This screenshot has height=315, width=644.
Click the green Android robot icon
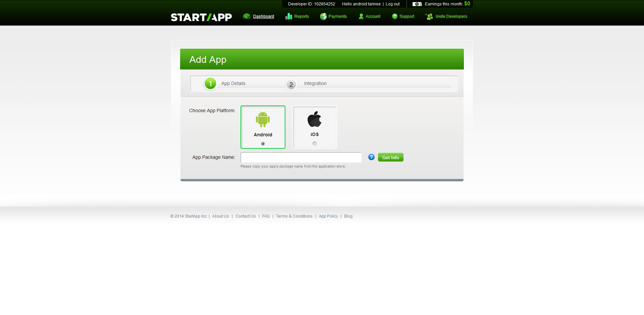tap(263, 119)
